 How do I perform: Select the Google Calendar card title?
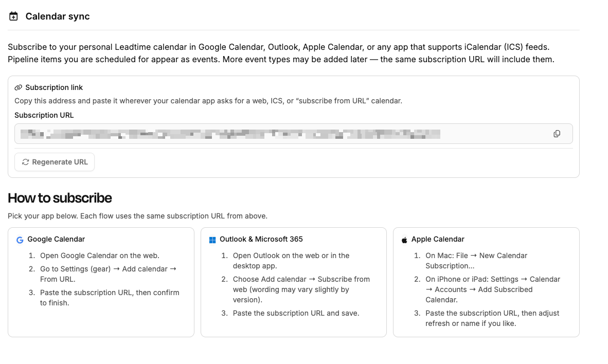coord(56,239)
